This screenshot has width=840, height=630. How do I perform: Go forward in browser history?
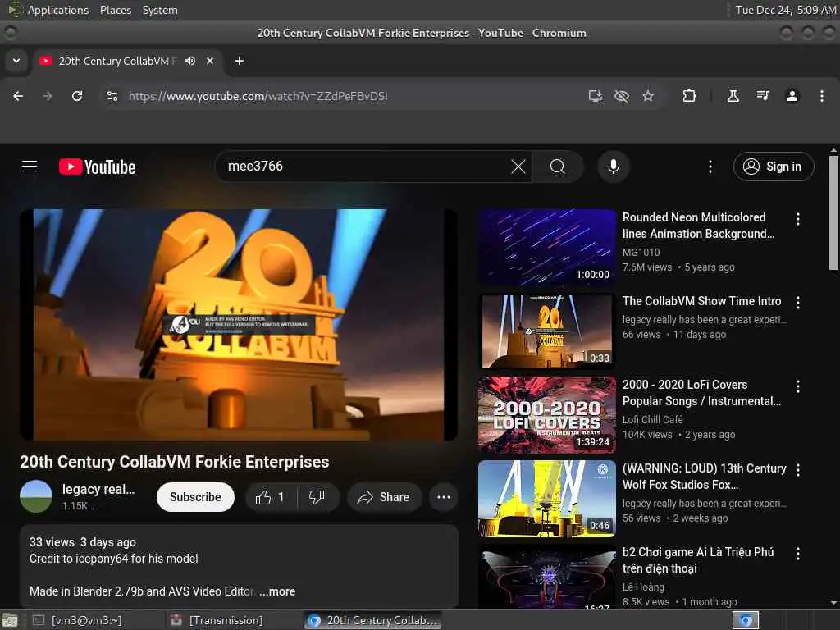click(47, 96)
